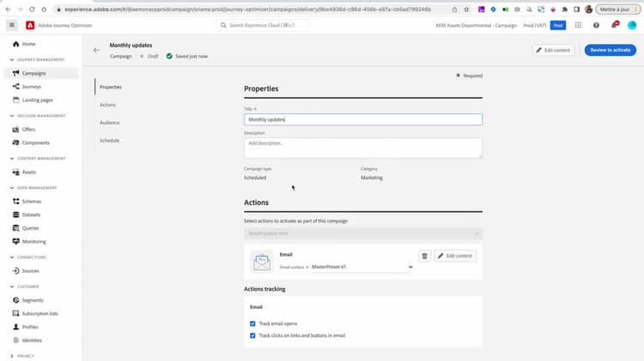Go back with the left arrow icon
The width and height of the screenshot is (644, 361).
[96, 50]
